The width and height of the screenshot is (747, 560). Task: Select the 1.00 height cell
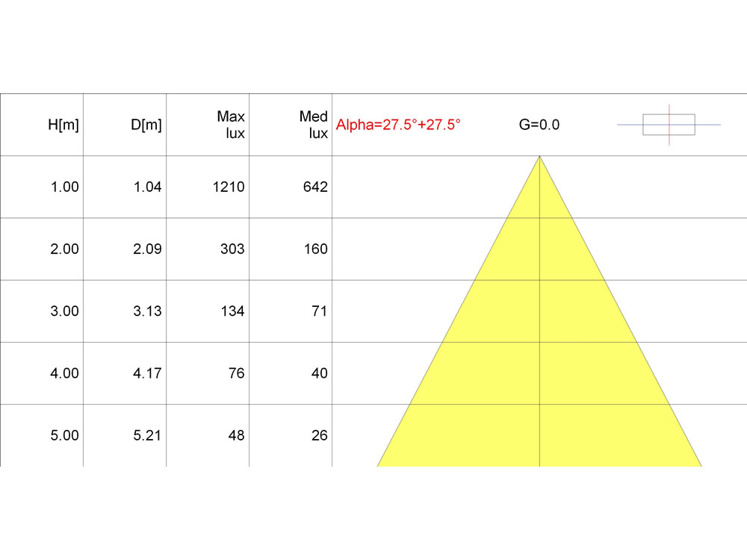coord(64,187)
